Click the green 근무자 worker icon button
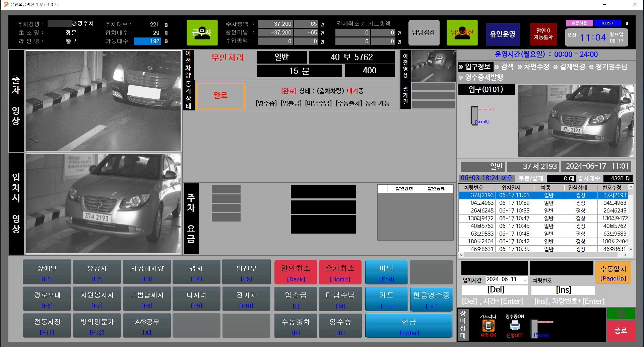Image resolution: width=644 pixels, height=347 pixels. [x=202, y=33]
